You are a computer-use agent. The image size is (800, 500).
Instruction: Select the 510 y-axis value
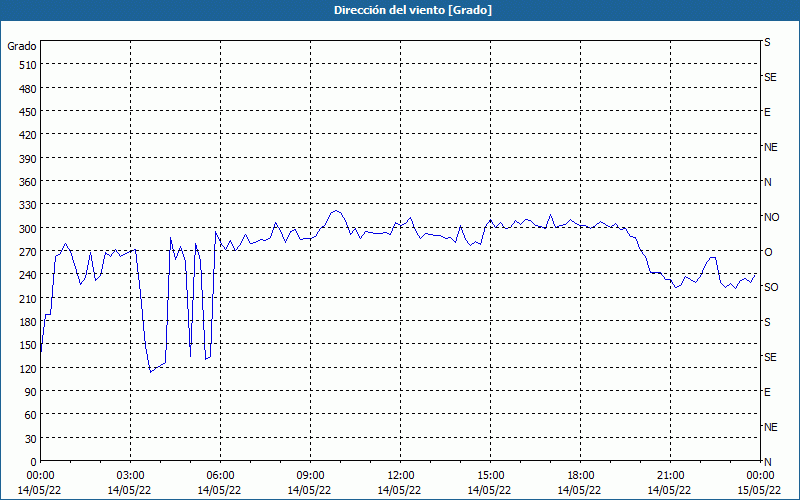point(29,65)
